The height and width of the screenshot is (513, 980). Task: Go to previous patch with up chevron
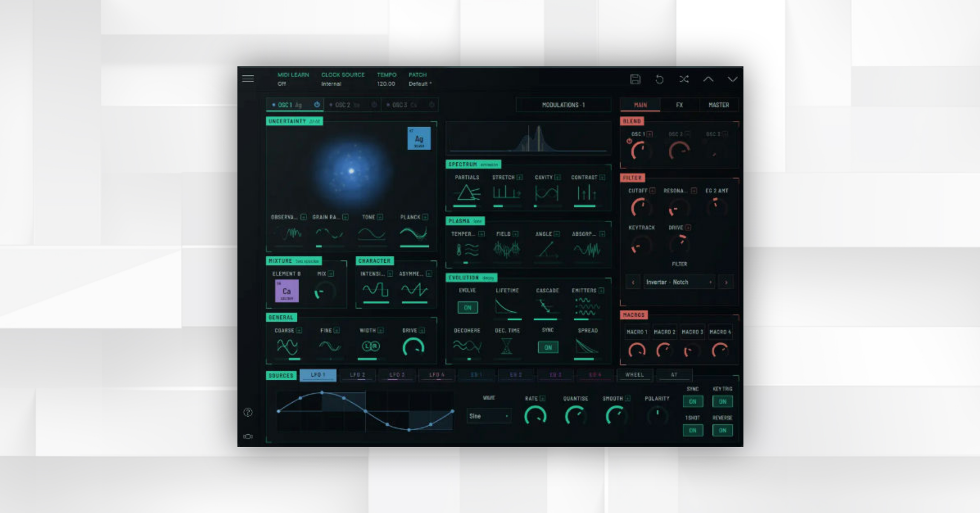point(708,79)
